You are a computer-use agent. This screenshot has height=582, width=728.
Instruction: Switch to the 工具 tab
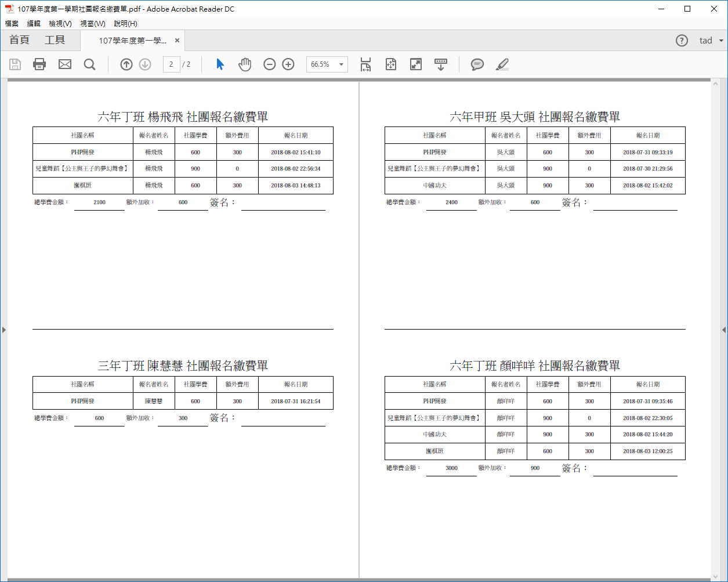(55, 40)
